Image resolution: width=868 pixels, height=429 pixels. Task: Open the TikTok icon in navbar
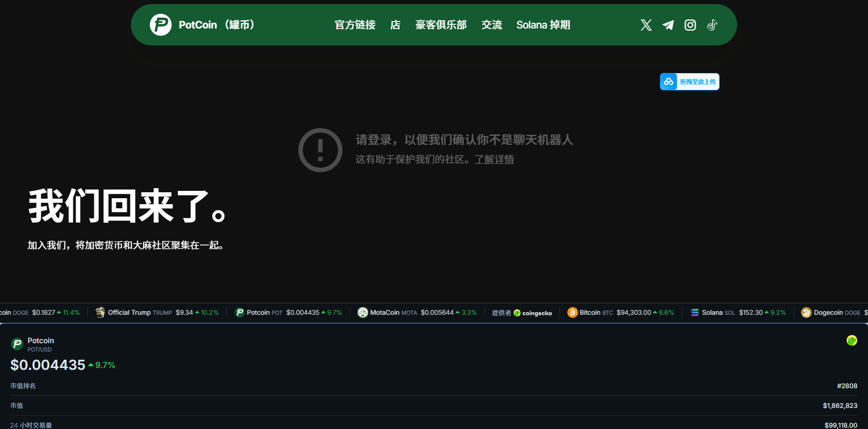point(712,25)
